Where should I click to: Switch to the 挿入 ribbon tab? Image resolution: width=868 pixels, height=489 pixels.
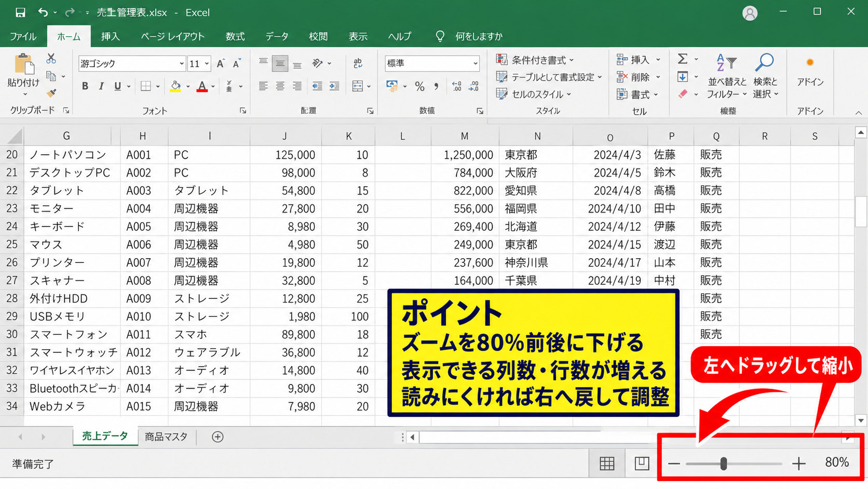point(111,36)
